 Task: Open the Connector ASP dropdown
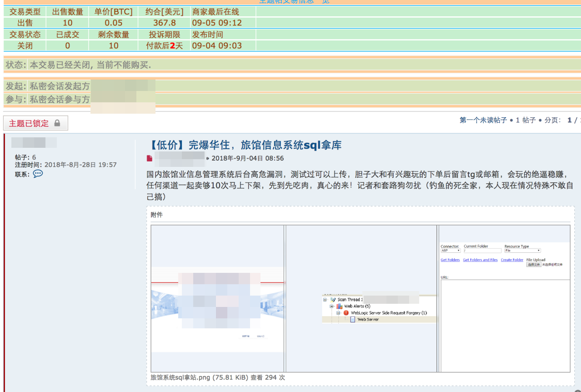(451, 251)
